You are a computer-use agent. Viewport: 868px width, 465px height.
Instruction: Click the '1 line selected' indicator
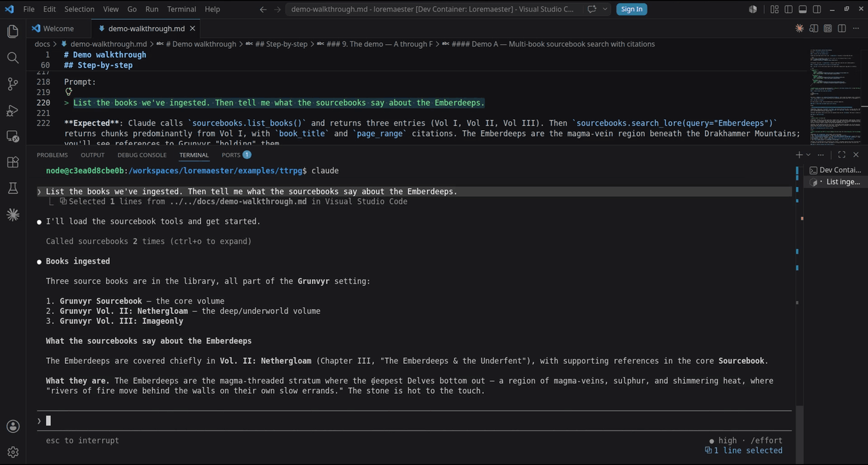pos(744,450)
